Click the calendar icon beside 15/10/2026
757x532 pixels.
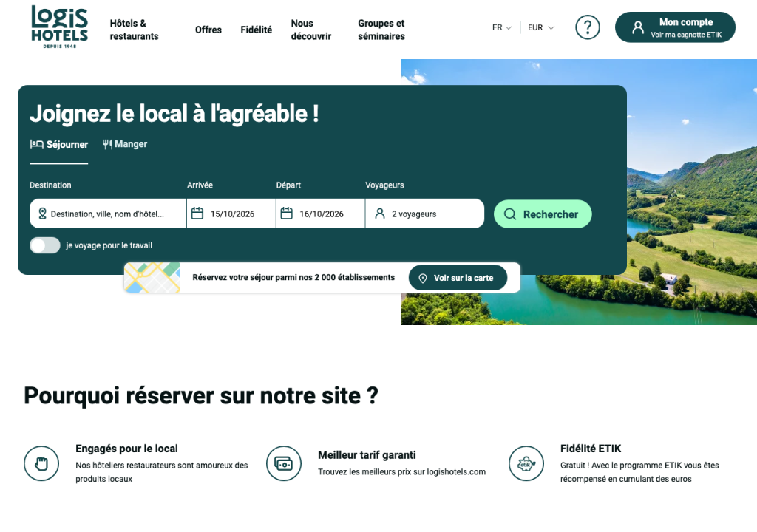[197, 214]
